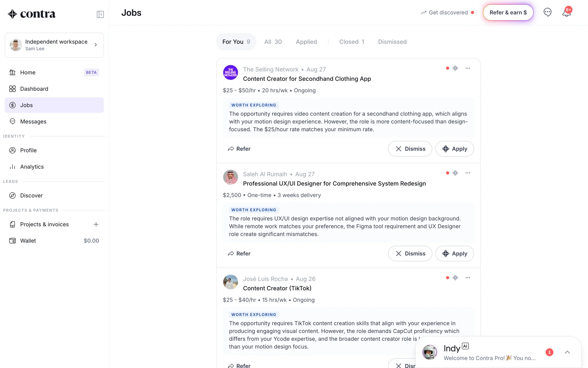
Task: Click the Contra logo
Action: point(32,14)
